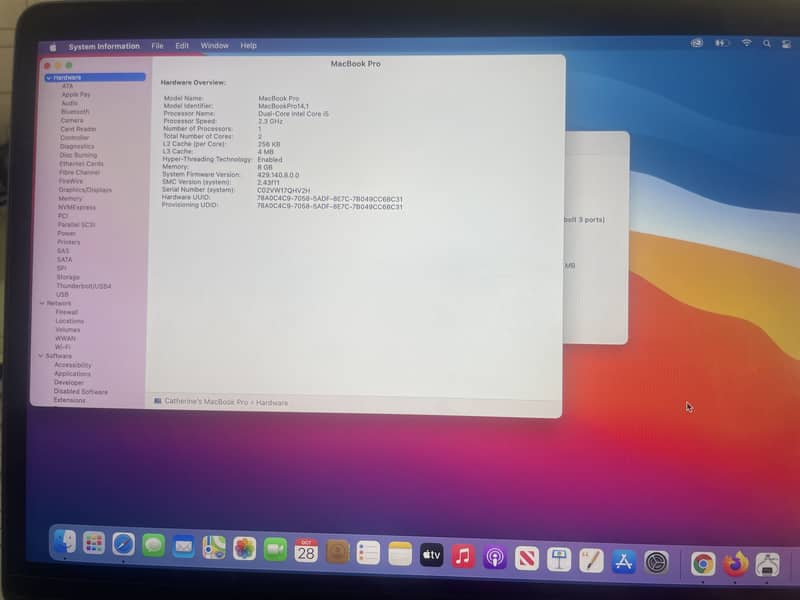Open Mail app in Dock

pyautogui.click(x=184, y=547)
